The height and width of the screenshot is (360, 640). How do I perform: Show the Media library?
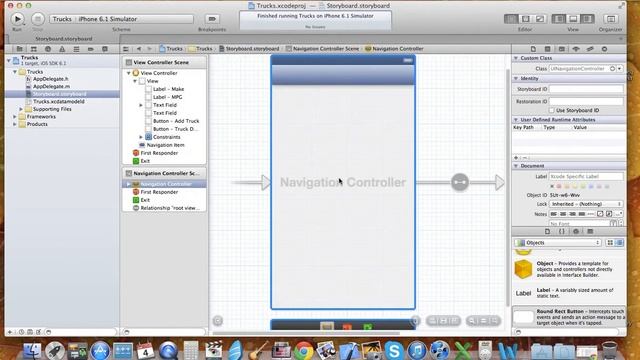[590, 231]
